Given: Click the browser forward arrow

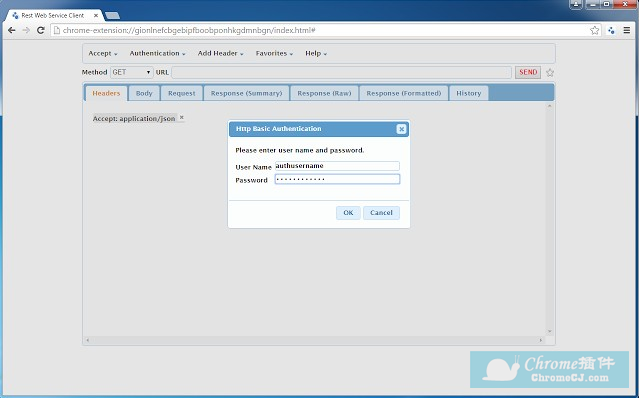Looking at the screenshot, I should click(26, 30).
